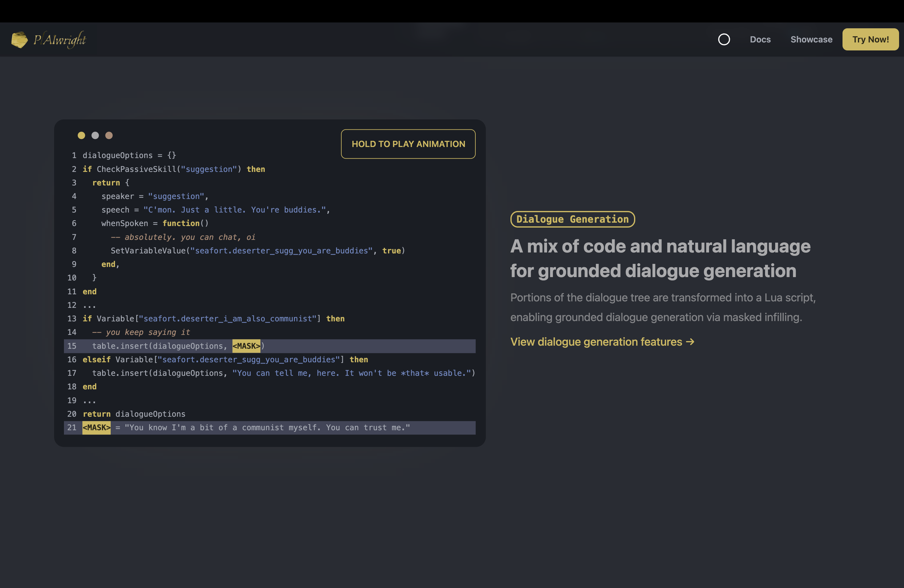The image size is (904, 588).
Task: Select line number 15 in code panel
Action: pyautogui.click(x=72, y=346)
